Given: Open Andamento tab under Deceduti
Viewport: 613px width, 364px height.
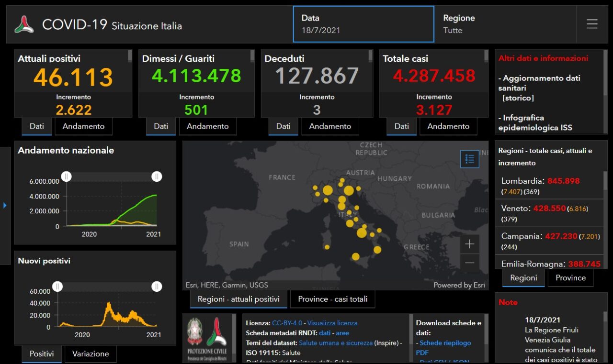Looking at the screenshot, I should click(x=330, y=126).
